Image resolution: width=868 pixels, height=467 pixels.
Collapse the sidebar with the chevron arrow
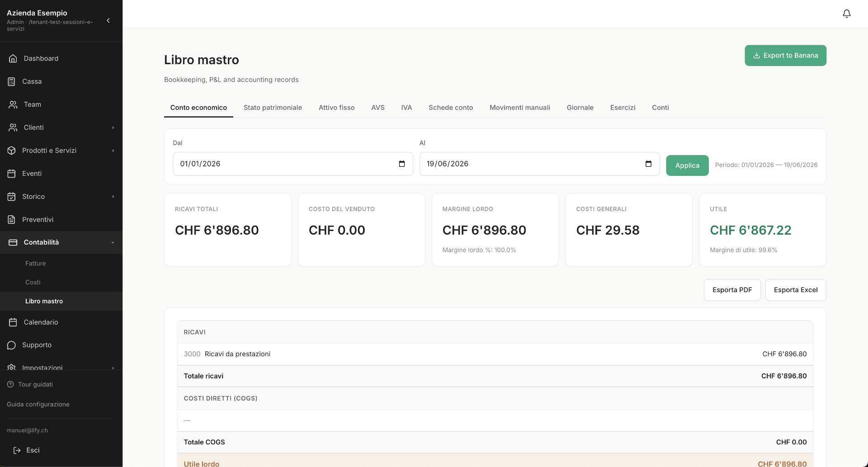click(x=108, y=20)
